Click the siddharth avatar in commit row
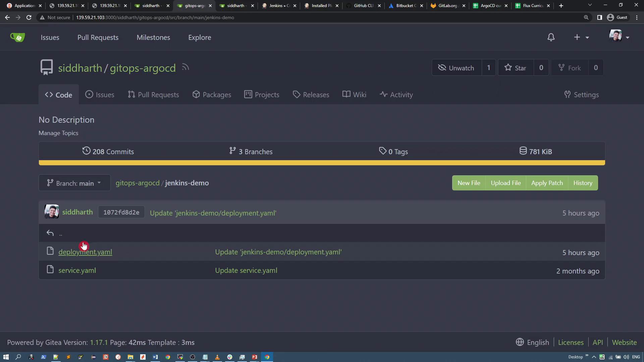Screen dimensions: 644x362 point(52,212)
